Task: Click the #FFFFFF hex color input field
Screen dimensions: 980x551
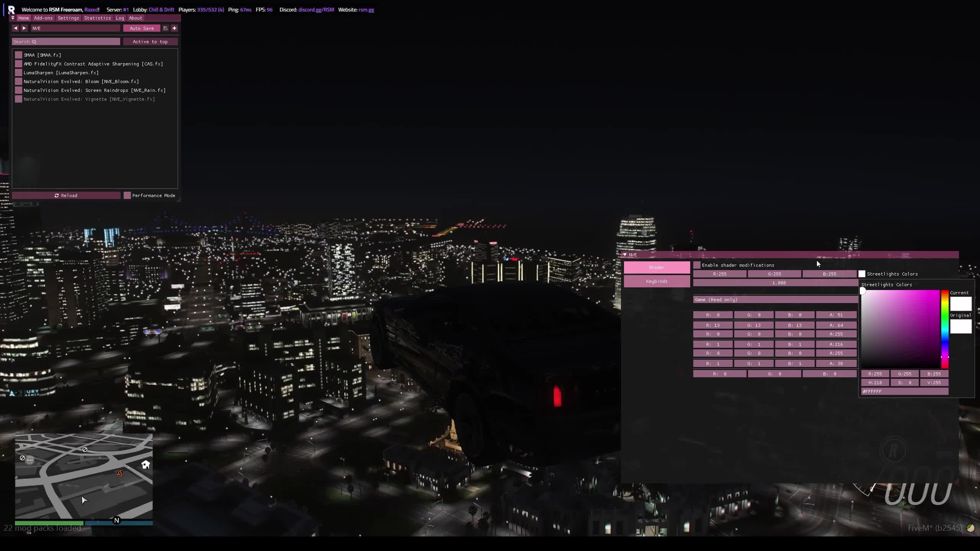Action: [x=904, y=391]
